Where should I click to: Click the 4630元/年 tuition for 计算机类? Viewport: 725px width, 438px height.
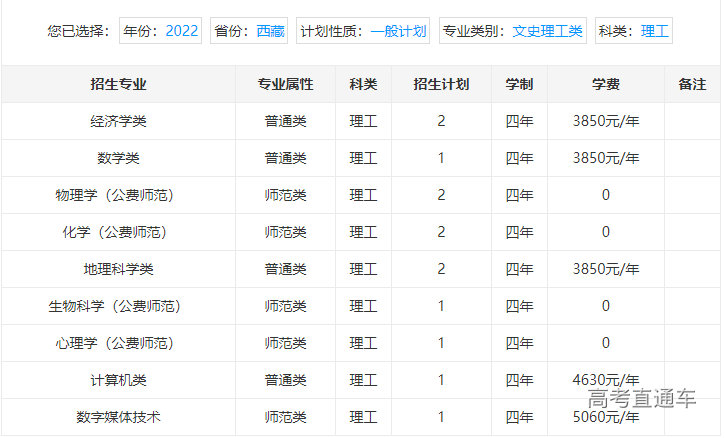(x=605, y=380)
